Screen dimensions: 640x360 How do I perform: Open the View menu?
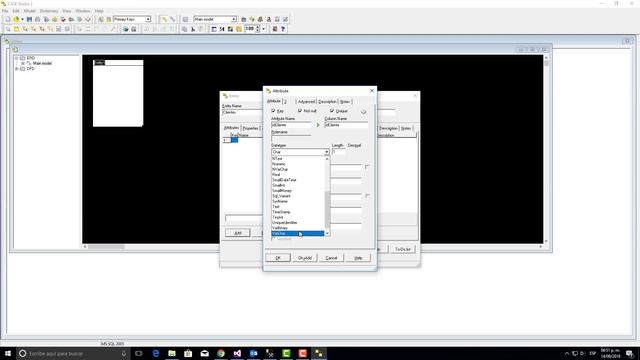click(67, 11)
